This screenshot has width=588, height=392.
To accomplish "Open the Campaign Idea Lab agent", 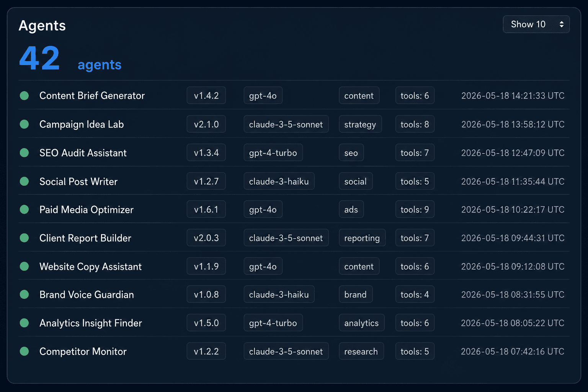I will (x=82, y=124).
